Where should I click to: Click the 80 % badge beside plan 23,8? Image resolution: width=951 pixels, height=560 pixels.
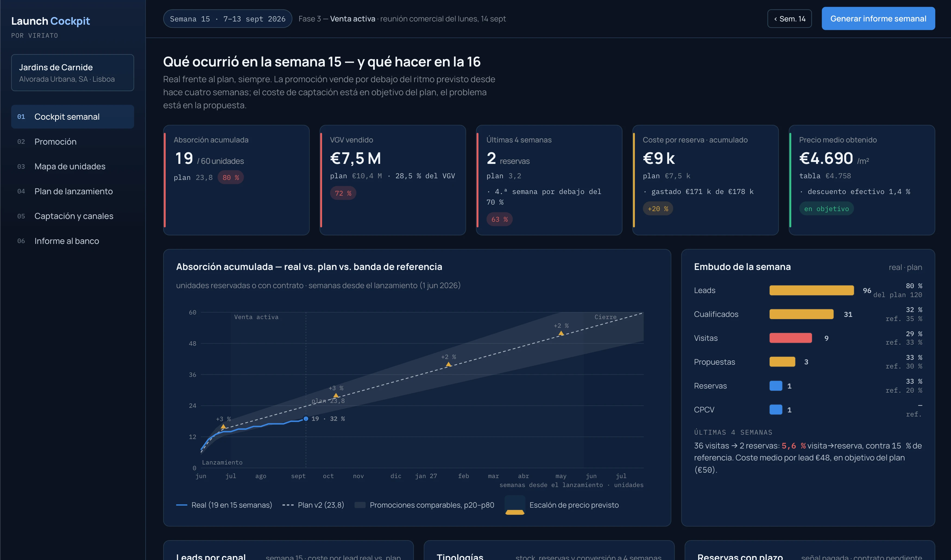(x=230, y=177)
